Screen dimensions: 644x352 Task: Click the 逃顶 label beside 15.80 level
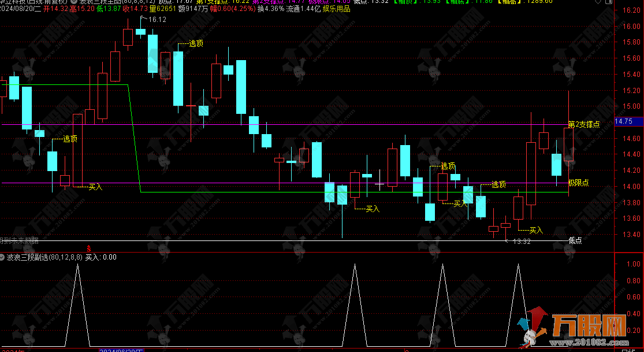click(196, 43)
